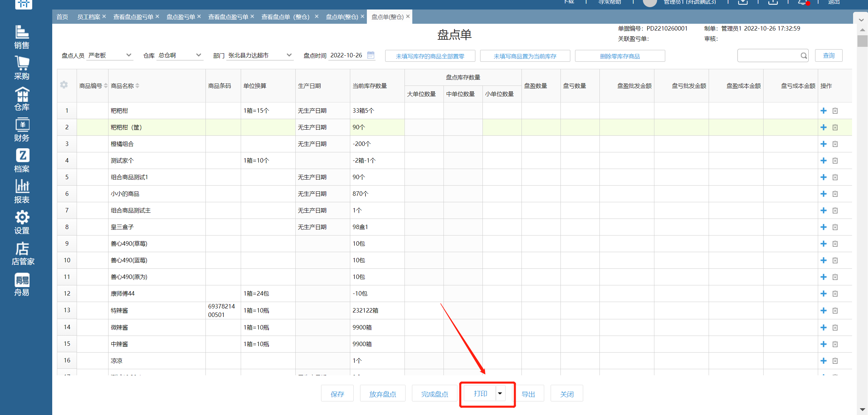
Task: Open the 采购 purchasing module
Action: (22, 68)
